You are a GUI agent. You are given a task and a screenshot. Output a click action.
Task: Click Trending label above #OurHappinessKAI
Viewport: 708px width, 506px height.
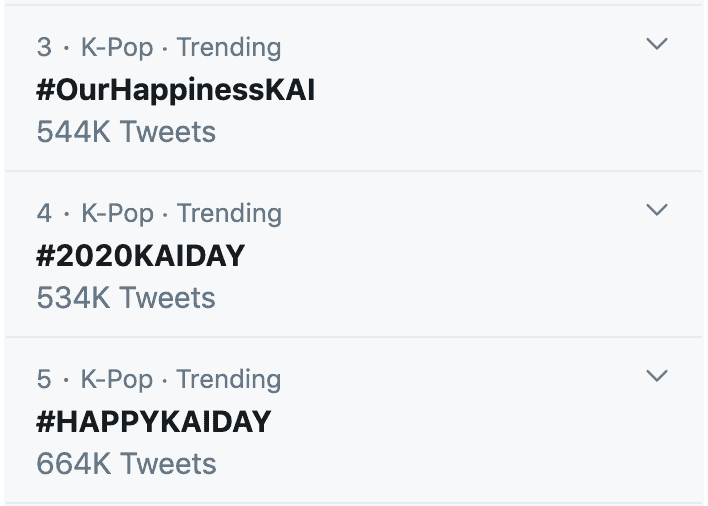[x=229, y=47]
